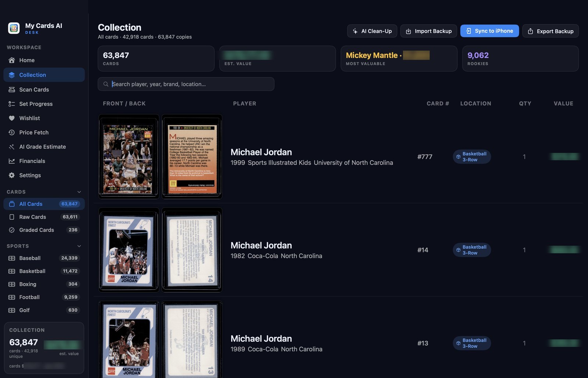Click the share icon on Export Backup
This screenshot has height=378, width=588.
point(530,31)
